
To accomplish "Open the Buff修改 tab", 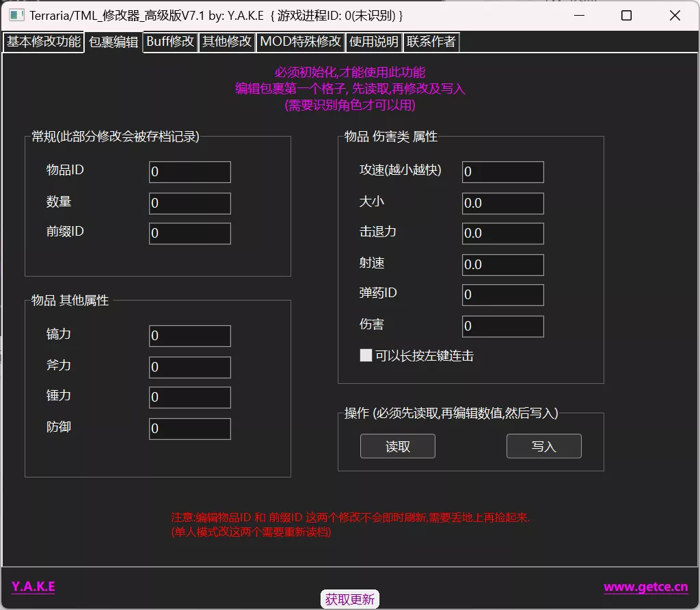I will (170, 42).
